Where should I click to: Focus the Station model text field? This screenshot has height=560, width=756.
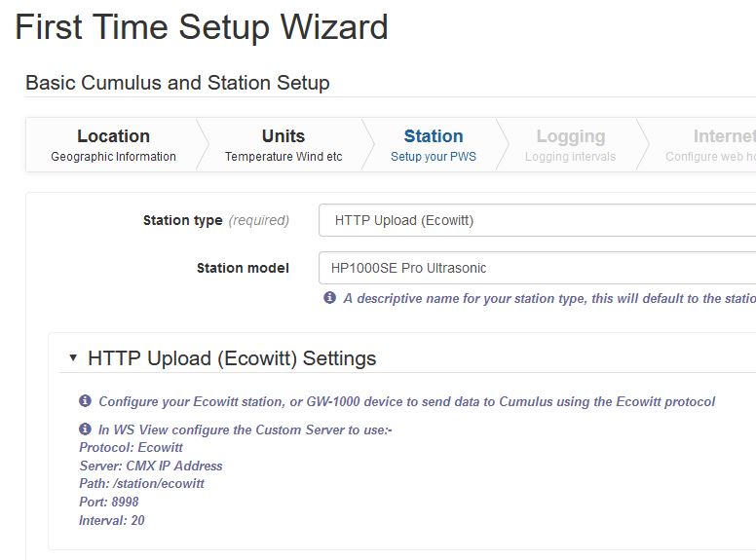point(537,268)
